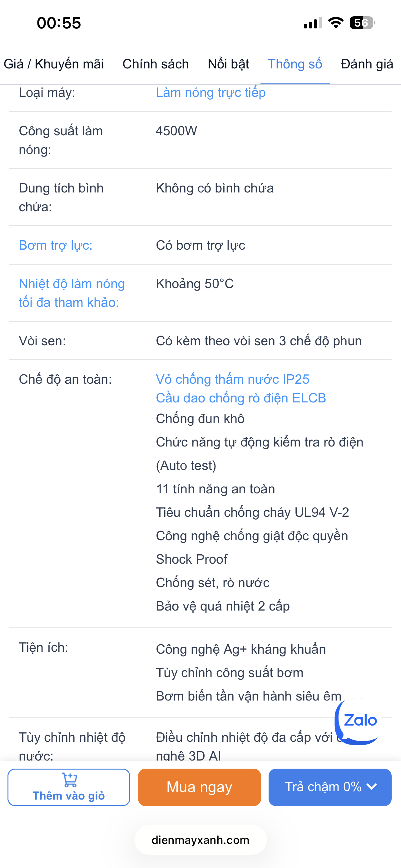401x868 pixels.
Task: Tap the Thêm vào giỏ button label
Action: pyautogui.click(x=69, y=796)
